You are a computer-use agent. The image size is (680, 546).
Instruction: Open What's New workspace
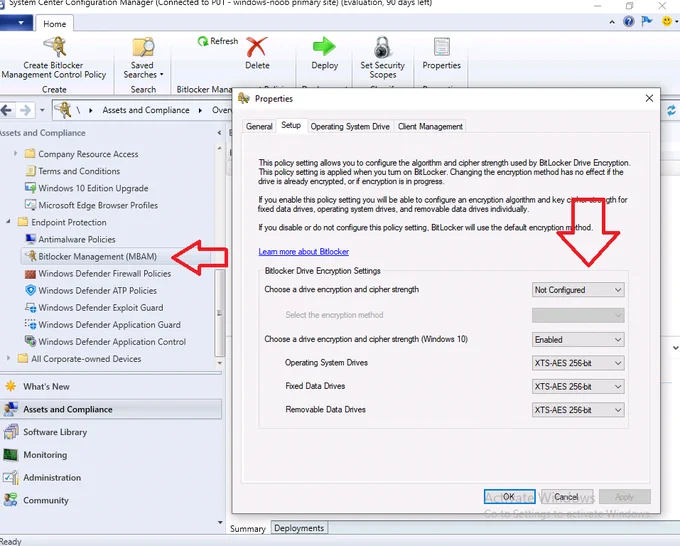(x=46, y=386)
